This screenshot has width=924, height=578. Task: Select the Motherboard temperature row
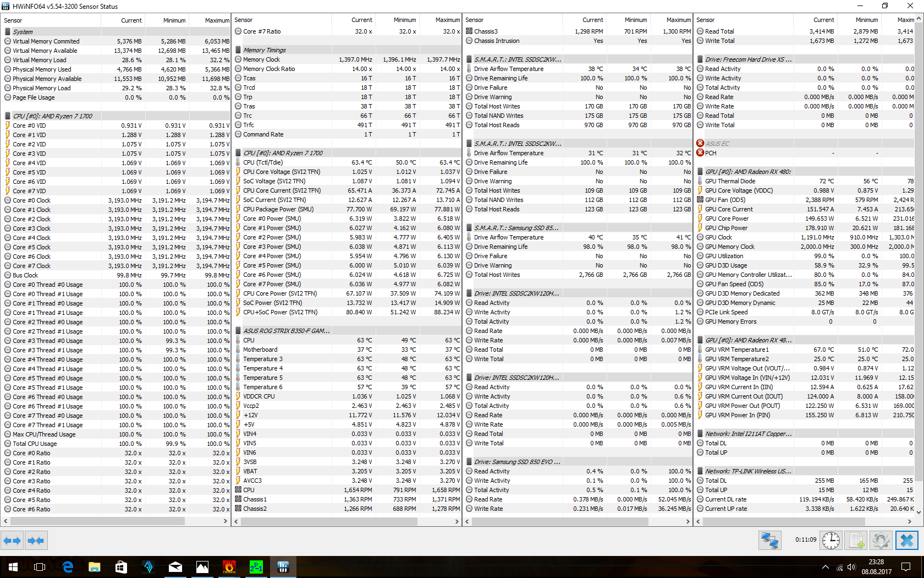click(x=346, y=350)
